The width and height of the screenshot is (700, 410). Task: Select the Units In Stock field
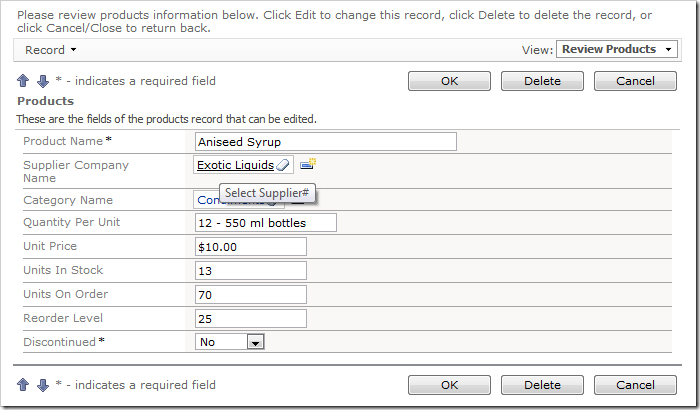click(251, 270)
